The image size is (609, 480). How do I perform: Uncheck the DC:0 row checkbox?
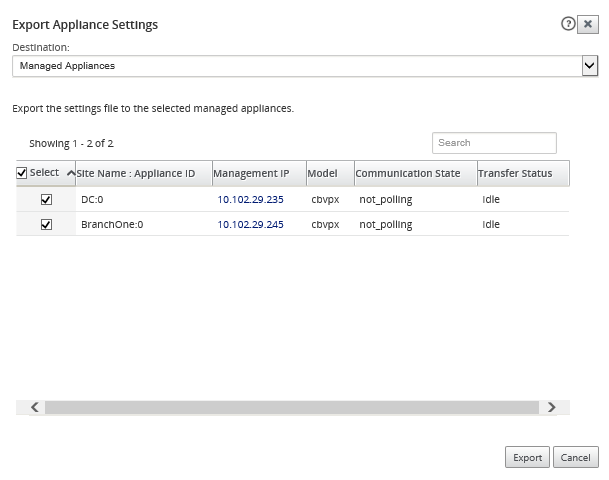[x=46, y=200]
